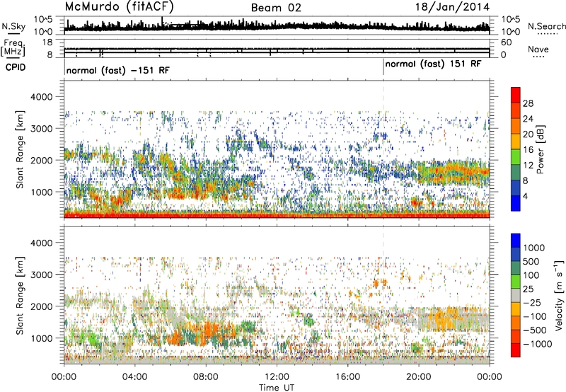This screenshot has width=566, height=392.
Task: Click the "4000" tick on power panel
Action: click(42, 97)
